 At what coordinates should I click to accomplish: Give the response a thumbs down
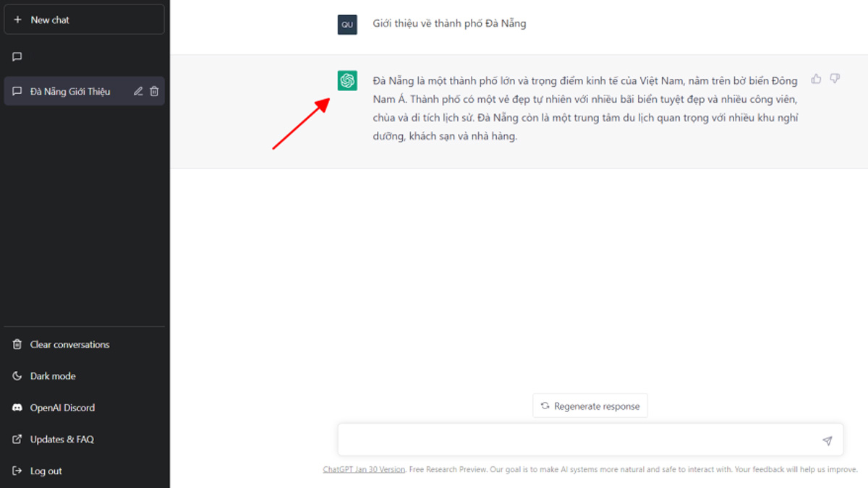[x=835, y=79]
